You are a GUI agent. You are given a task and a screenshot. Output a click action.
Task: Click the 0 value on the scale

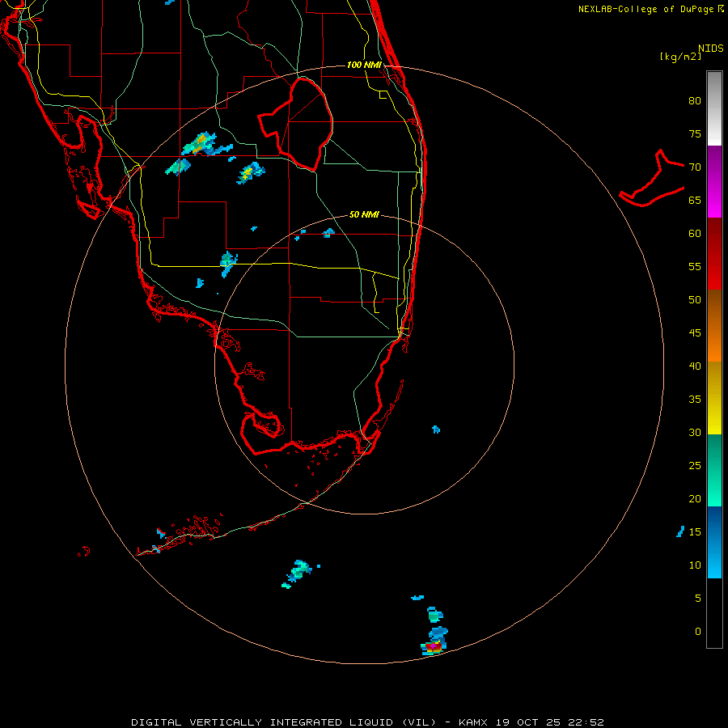698,632
